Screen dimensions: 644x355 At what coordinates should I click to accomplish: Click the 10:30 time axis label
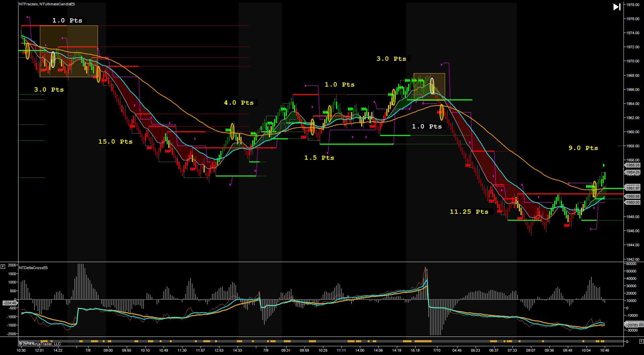21,350
